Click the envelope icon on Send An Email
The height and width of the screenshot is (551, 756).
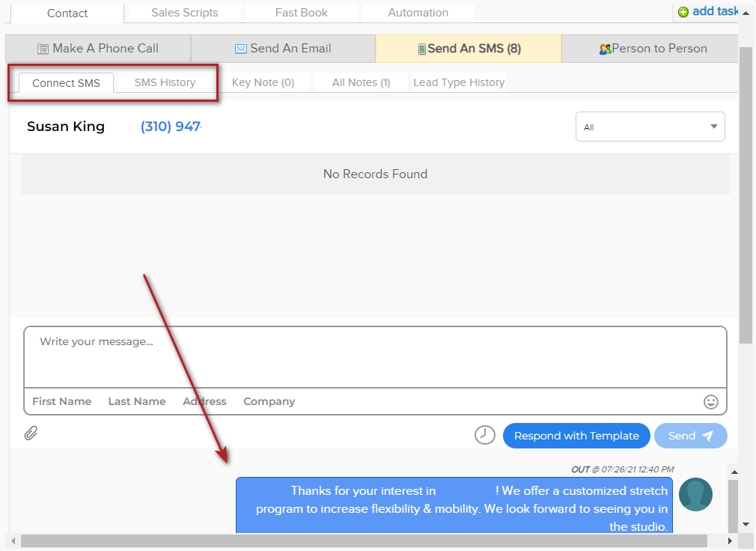241,48
